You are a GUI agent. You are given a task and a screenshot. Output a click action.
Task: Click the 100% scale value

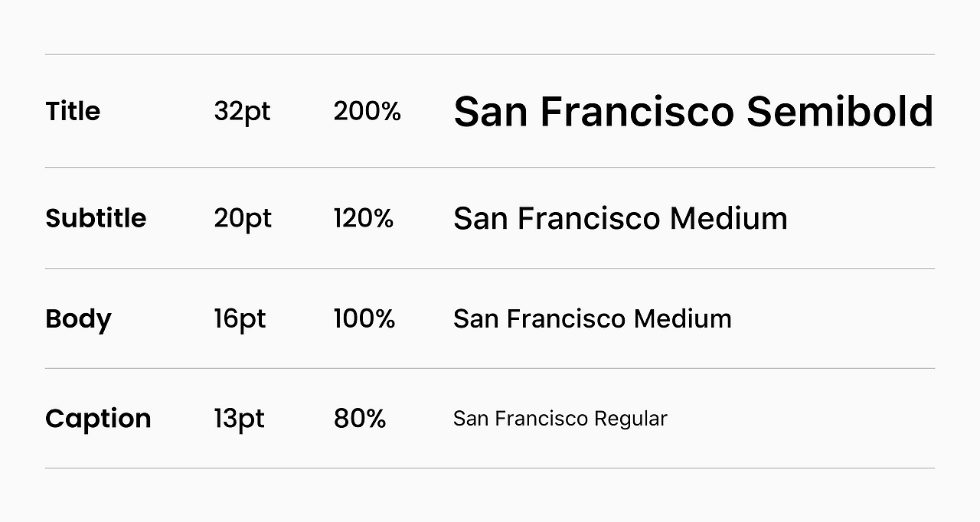pyautogui.click(x=364, y=318)
